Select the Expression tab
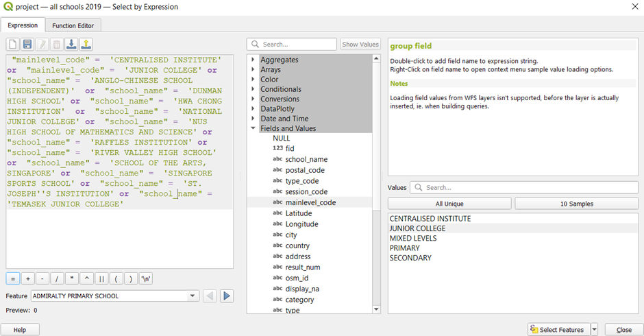The image size is (644, 336). click(x=23, y=25)
